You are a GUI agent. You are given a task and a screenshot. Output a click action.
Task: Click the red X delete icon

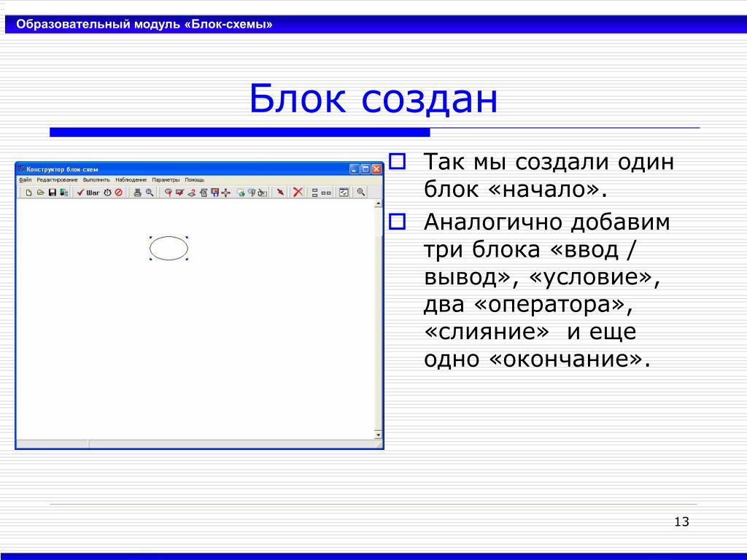[298, 192]
